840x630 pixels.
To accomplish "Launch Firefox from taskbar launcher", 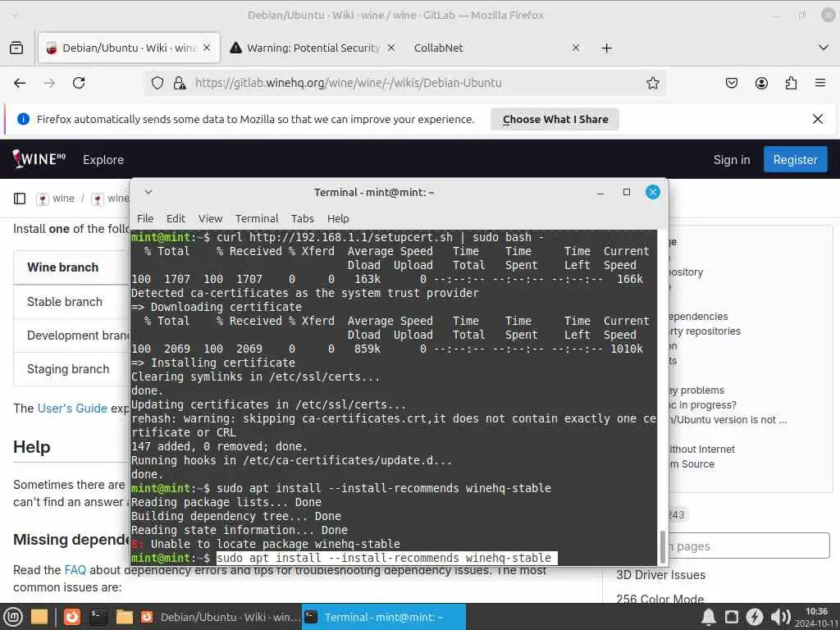I will click(x=72, y=617).
